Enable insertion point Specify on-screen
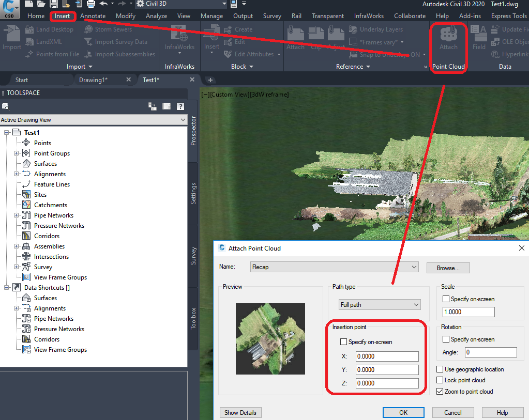This screenshot has height=420, width=529. 343,342
